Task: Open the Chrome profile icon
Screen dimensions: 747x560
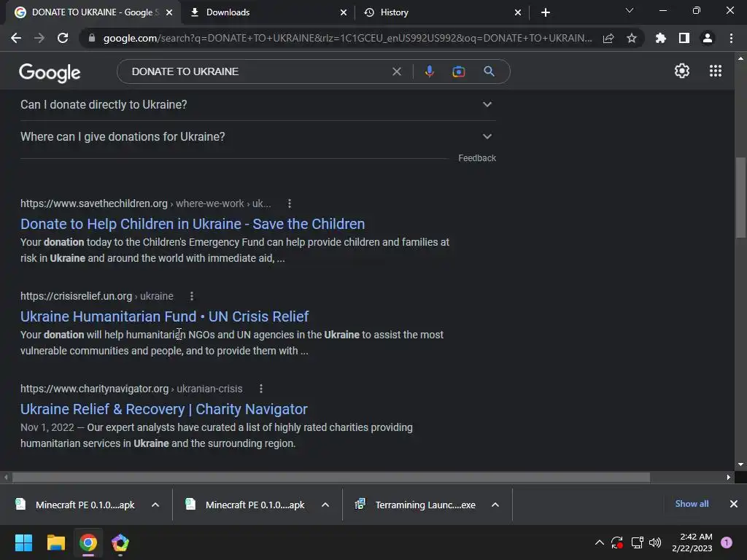Action: (x=708, y=38)
